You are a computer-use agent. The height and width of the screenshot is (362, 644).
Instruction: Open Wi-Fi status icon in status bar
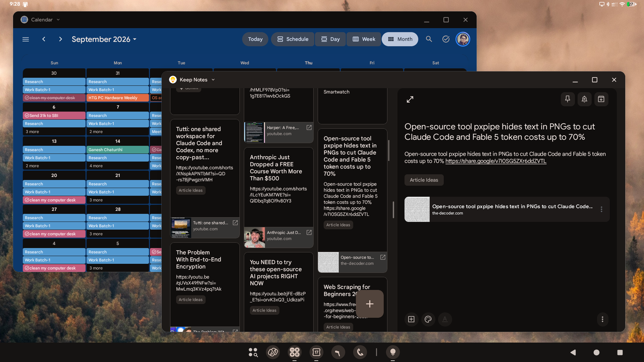(622, 4)
